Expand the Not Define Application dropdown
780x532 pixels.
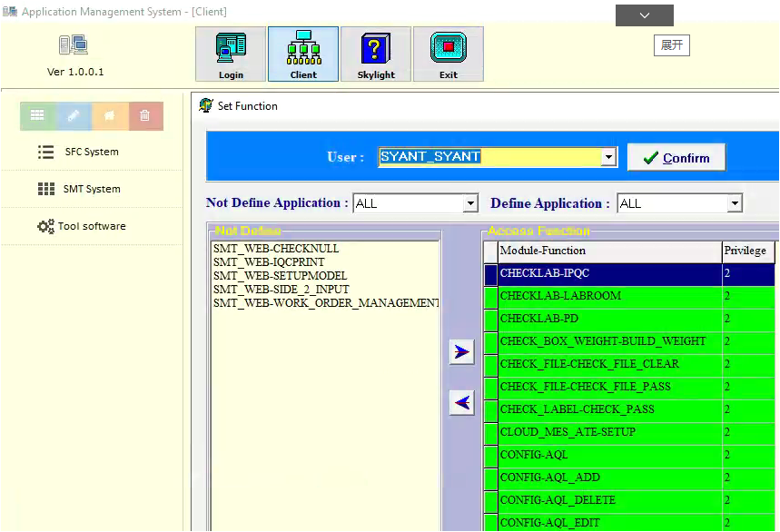470,203
